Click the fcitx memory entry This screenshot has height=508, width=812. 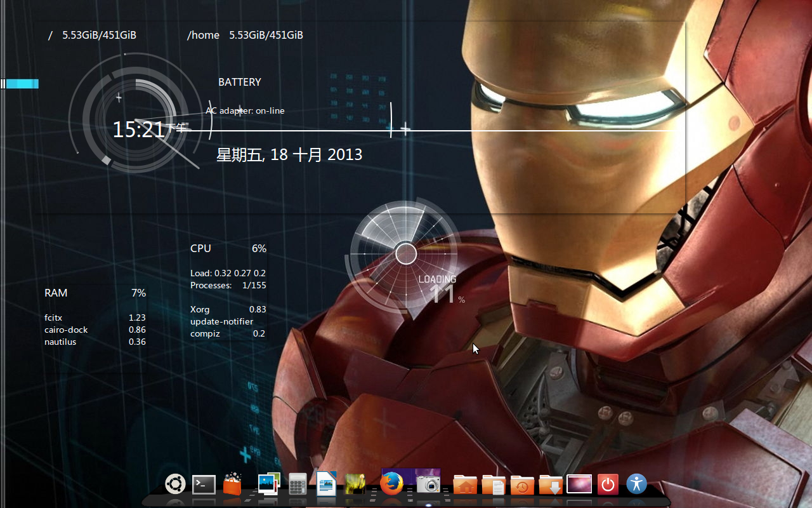tap(95, 317)
